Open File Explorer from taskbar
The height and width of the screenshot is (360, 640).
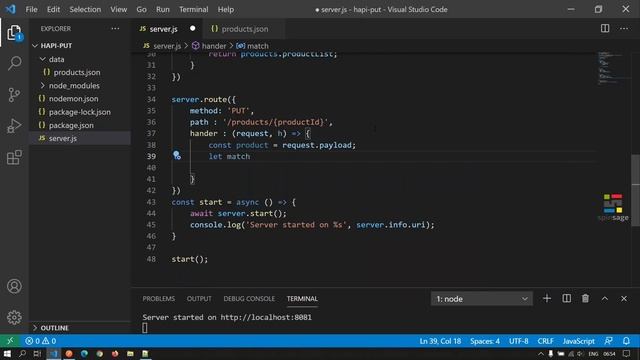pos(130,353)
